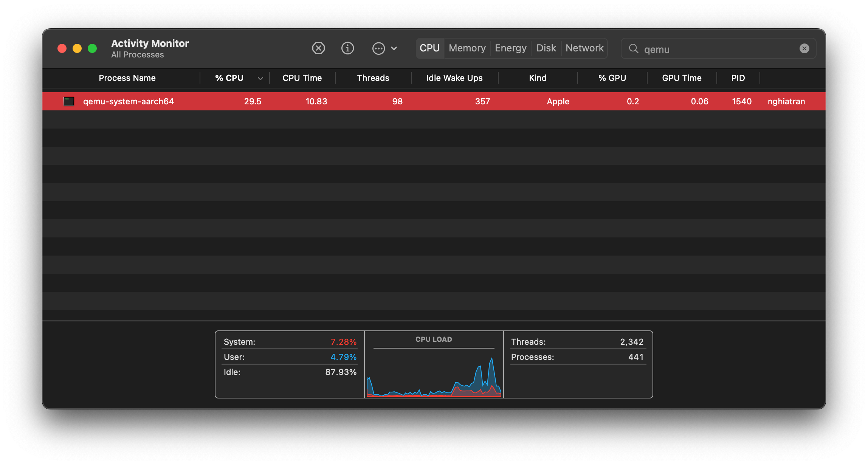Click the yellow minimize traffic light button

click(x=77, y=48)
